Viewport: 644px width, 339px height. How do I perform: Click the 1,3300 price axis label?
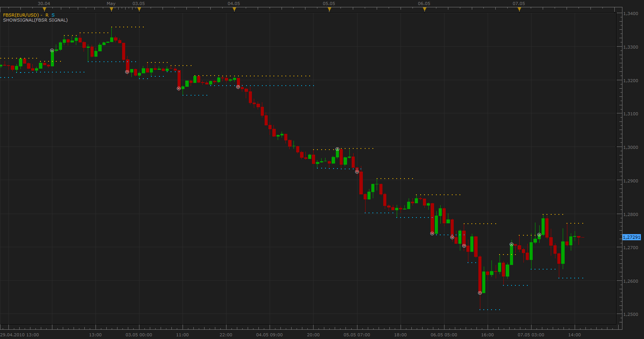pos(631,47)
